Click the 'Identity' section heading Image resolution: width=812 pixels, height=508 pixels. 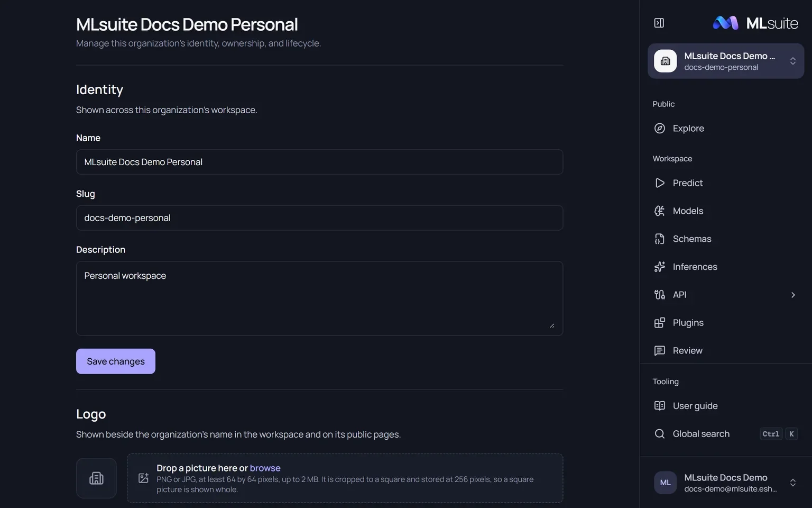pyautogui.click(x=99, y=89)
